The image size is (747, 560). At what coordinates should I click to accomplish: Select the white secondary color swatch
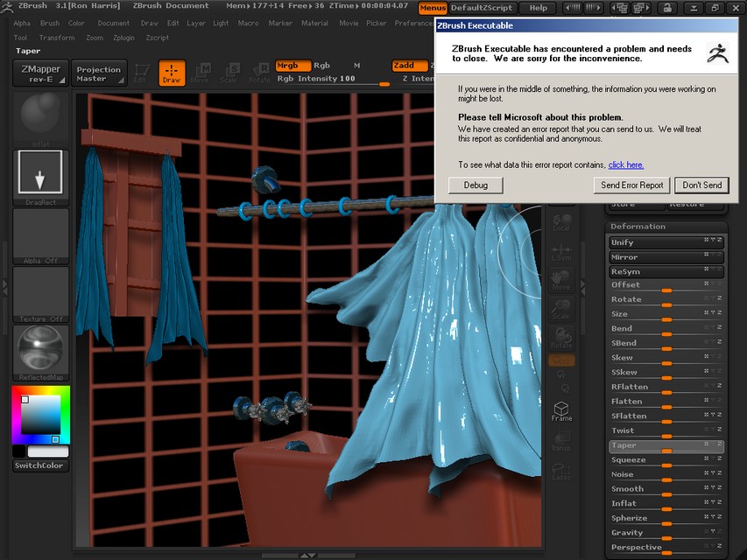[48, 451]
